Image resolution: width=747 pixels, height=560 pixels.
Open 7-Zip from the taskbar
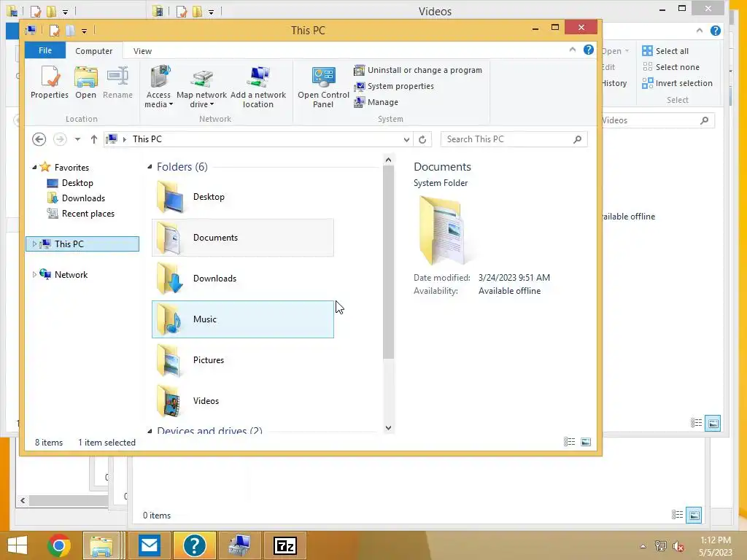pyautogui.click(x=285, y=545)
